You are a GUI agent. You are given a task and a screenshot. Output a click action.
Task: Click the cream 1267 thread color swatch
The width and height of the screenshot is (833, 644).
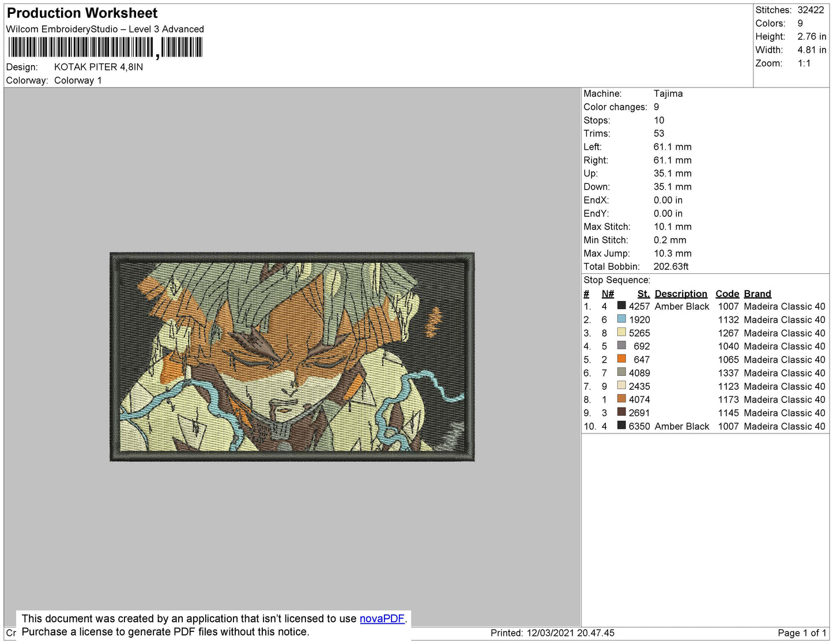(x=621, y=332)
